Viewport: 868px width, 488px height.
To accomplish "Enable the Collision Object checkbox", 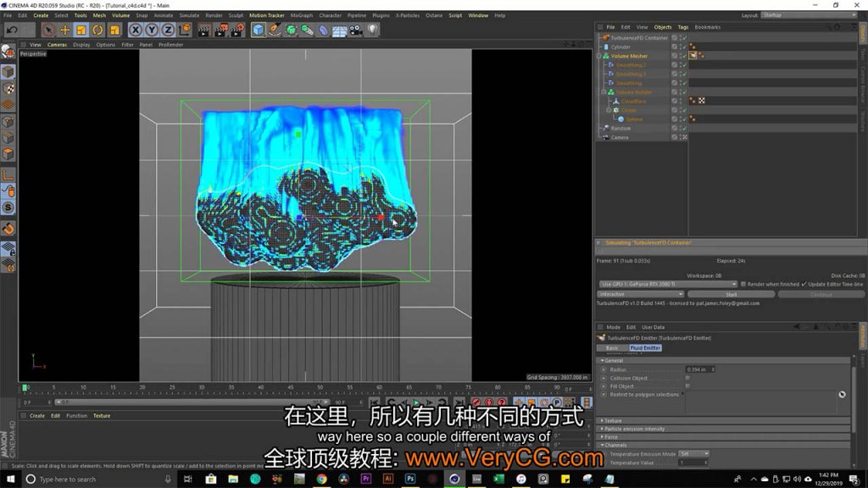I will click(x=687, y=378).
